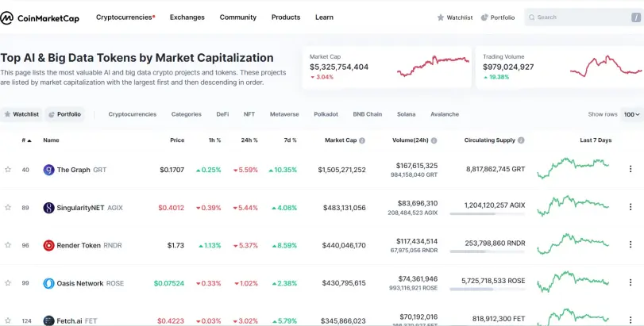Open the Circulating Supply info icon
This screenshot has width=644, height=326.
click(x=521, y=140)
